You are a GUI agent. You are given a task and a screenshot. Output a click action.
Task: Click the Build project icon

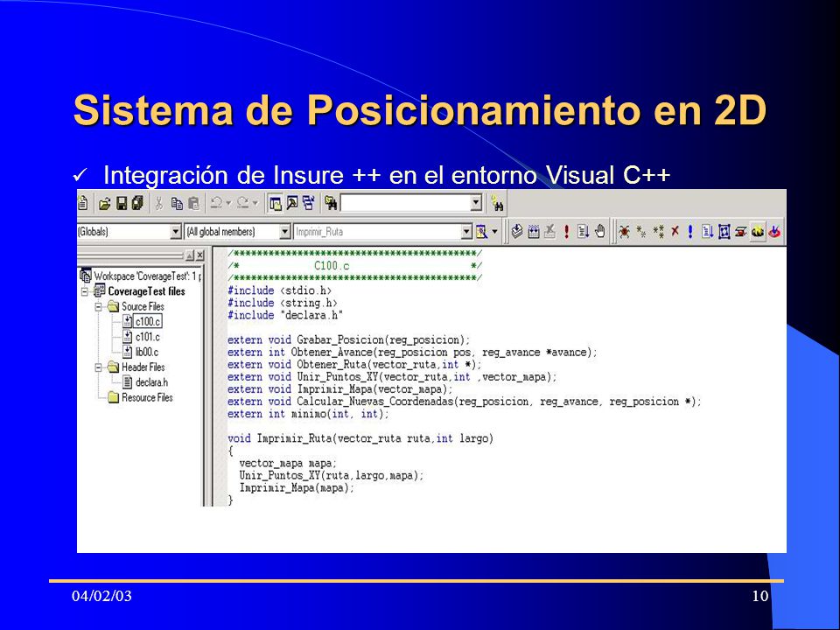tap(534, 231)
